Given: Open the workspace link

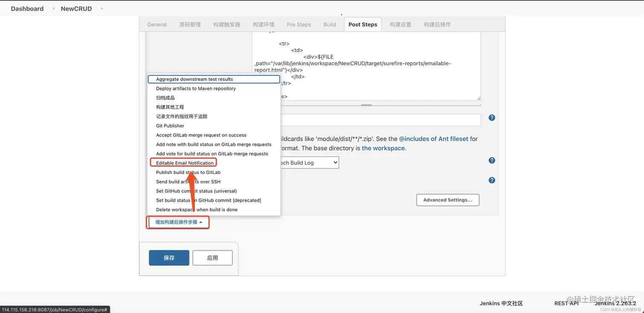Looking at the screenshot, I should [383, 148].
